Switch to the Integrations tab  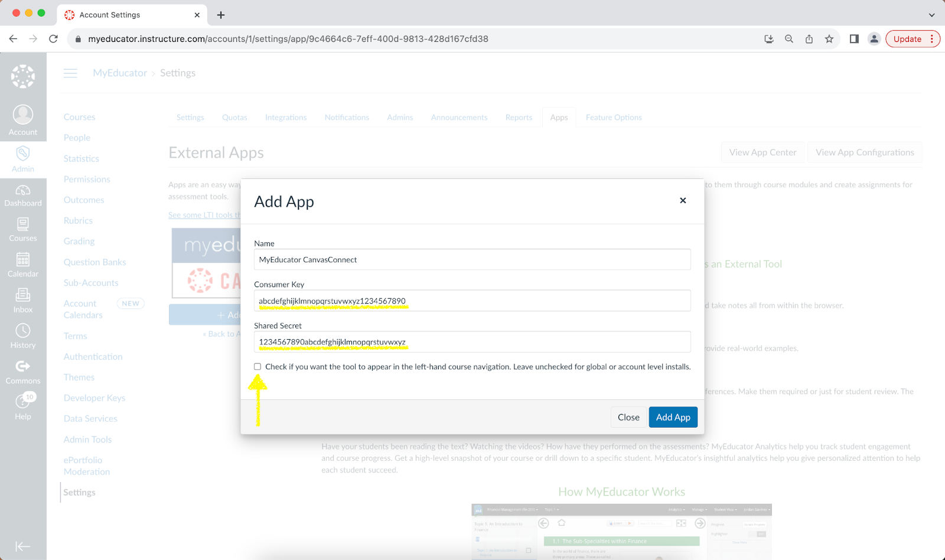point(286,118)
